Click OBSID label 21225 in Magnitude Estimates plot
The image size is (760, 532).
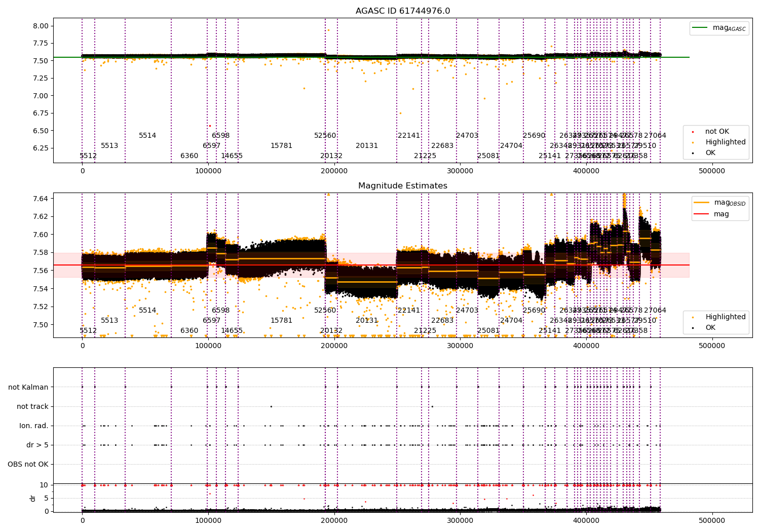tap(425, 331)
